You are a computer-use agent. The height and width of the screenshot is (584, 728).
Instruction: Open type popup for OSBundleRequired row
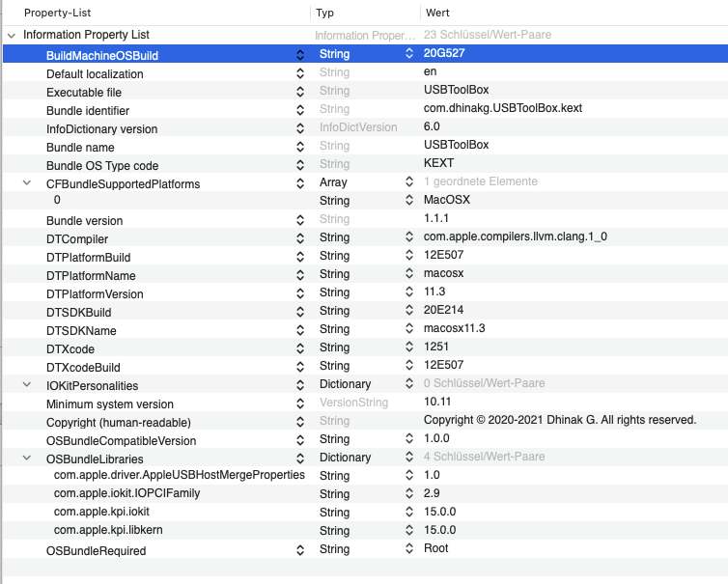click(409, 549)
